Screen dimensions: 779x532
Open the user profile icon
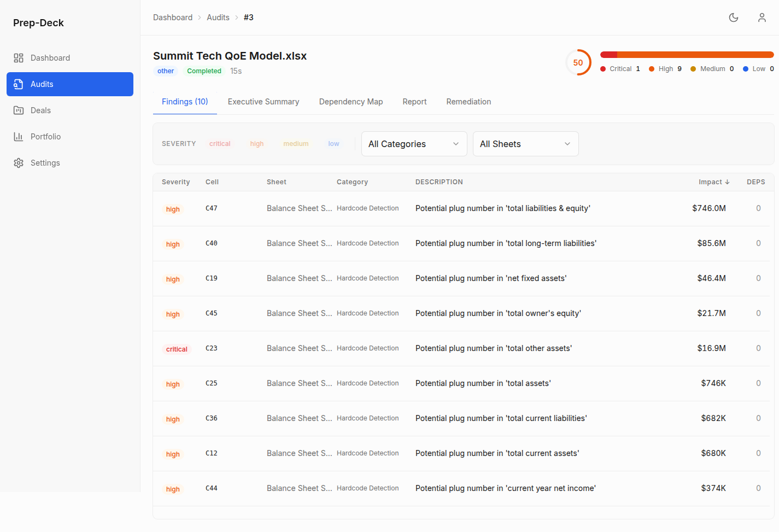pos(762,17)
